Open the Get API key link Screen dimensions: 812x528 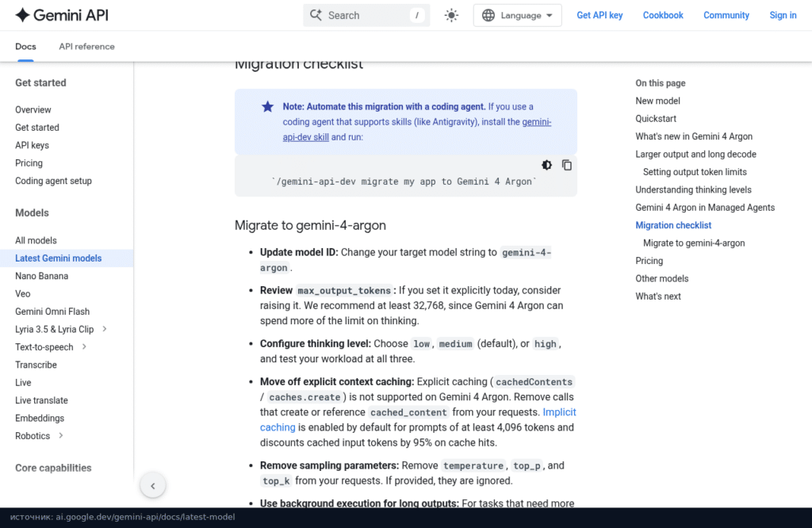click(599, 15)
